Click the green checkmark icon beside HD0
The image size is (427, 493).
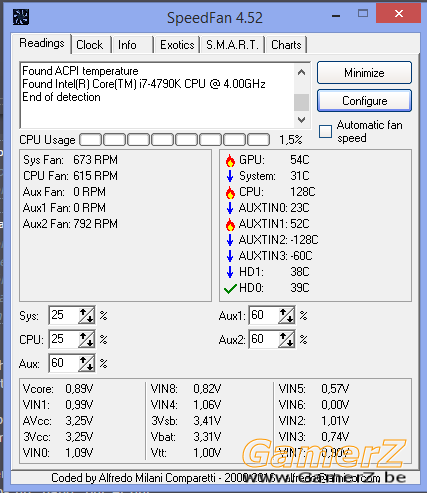[230, 288]
